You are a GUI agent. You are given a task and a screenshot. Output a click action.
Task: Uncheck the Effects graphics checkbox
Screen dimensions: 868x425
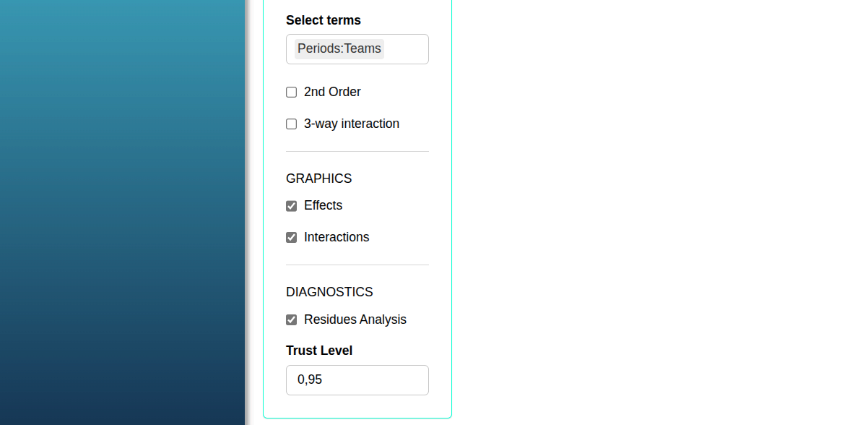point(292,206)
